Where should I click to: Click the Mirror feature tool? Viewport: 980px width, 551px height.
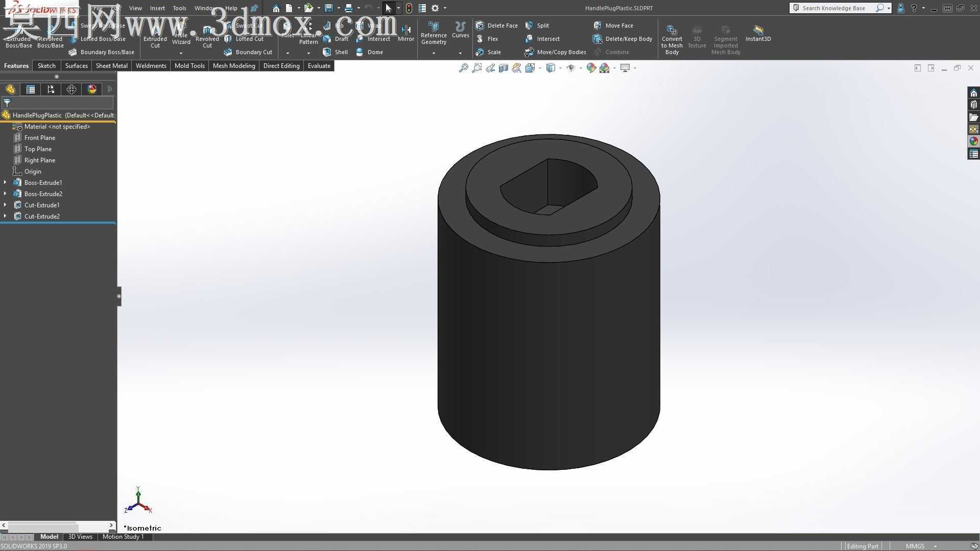[406, 34]
